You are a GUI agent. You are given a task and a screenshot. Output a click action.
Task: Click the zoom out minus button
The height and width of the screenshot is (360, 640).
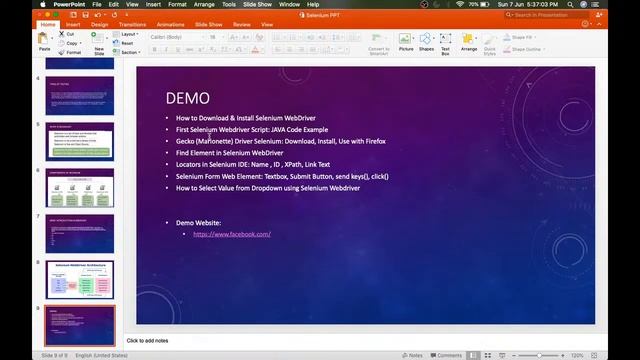coord(514,356)
